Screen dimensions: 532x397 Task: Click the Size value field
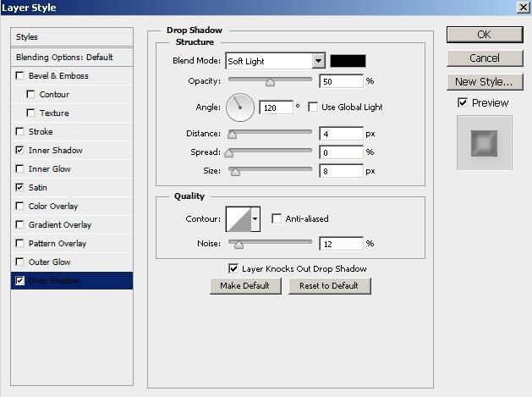(342, 171)
